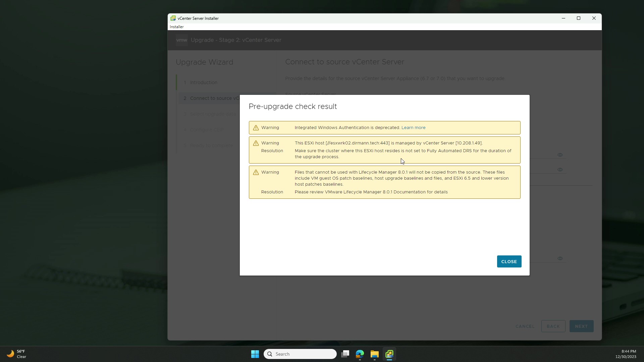Screen dimensions: 644x362
Task: Click the vmw logo in the header
Action: tap(181, 40)
